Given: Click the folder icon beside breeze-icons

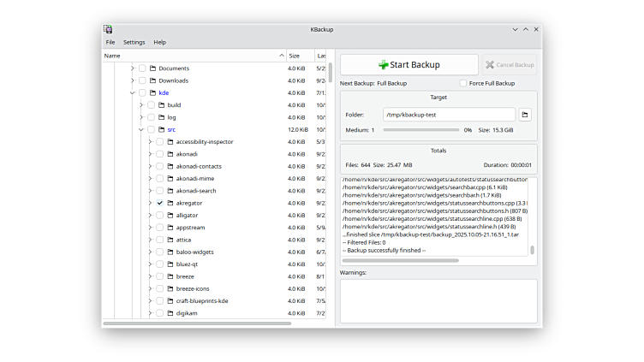Looking at the screenshot, I should pos(170,288).
